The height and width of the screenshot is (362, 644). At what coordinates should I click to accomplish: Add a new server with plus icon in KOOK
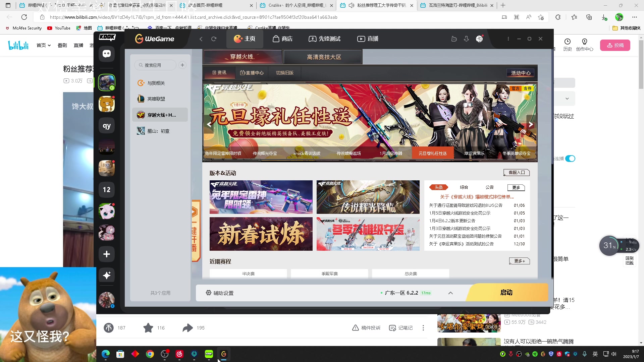pyautogui.click(x=107, y=254)
